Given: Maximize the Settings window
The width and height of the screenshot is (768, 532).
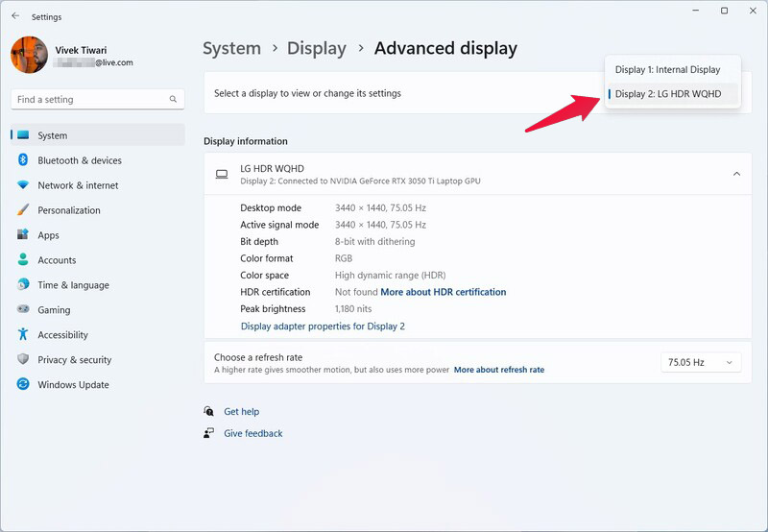Looking at the screenshot, I should pyautogui.click(x=725, y=11).
